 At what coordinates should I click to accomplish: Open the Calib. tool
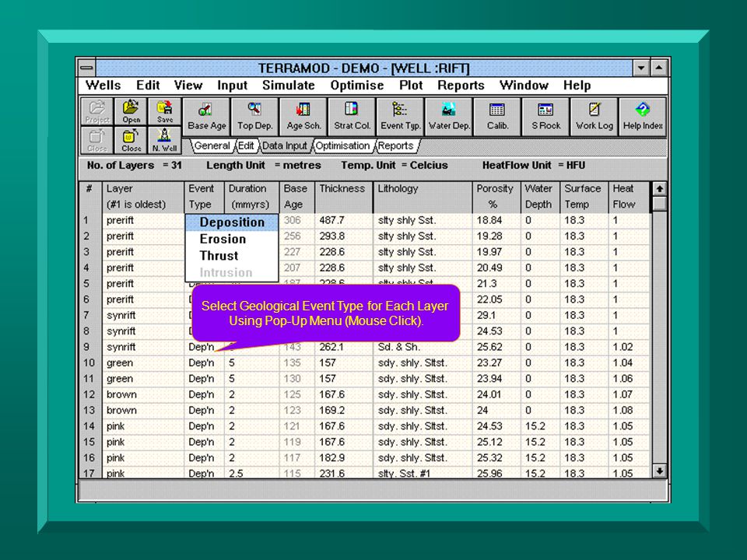497,117
